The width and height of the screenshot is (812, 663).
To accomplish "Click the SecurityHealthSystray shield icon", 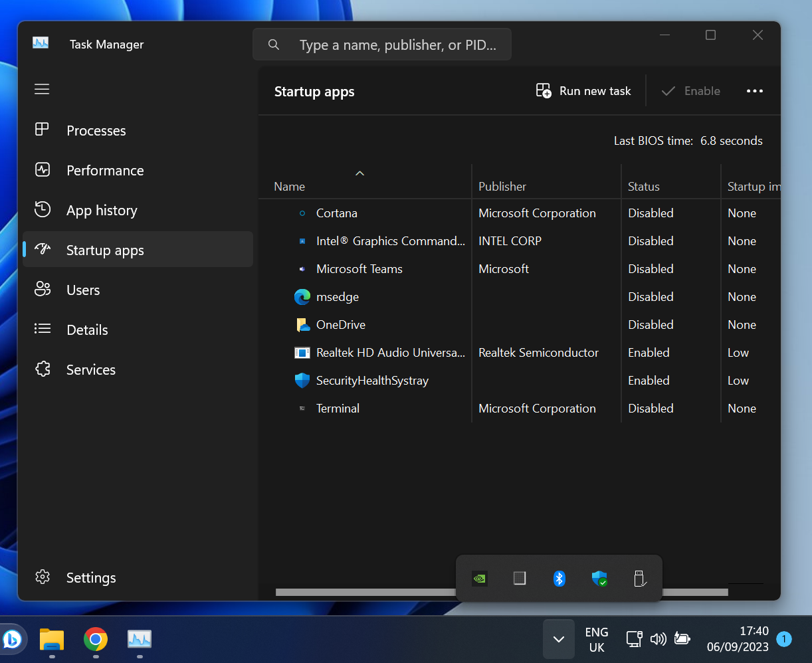I will tap(302, 381).
